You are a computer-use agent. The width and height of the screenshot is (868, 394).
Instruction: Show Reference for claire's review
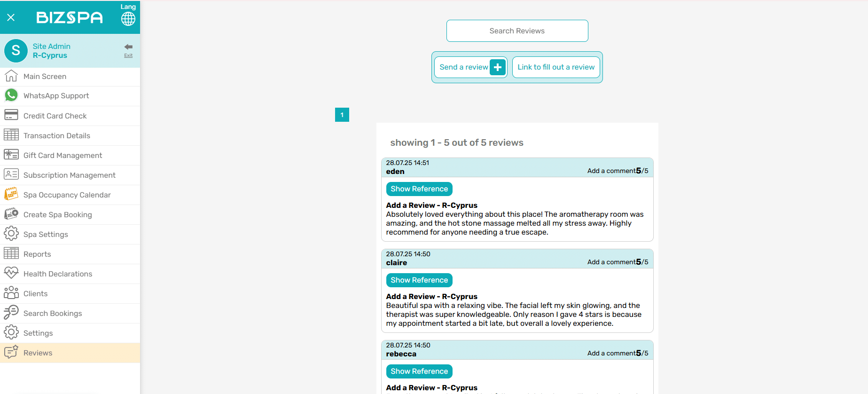point(419,280)
